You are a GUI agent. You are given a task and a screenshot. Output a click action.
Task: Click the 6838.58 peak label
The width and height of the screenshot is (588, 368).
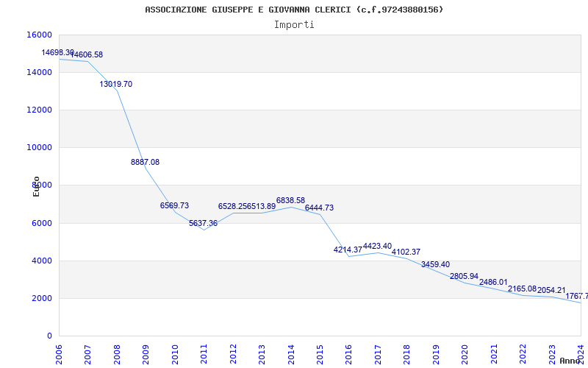tap(290, 200)
